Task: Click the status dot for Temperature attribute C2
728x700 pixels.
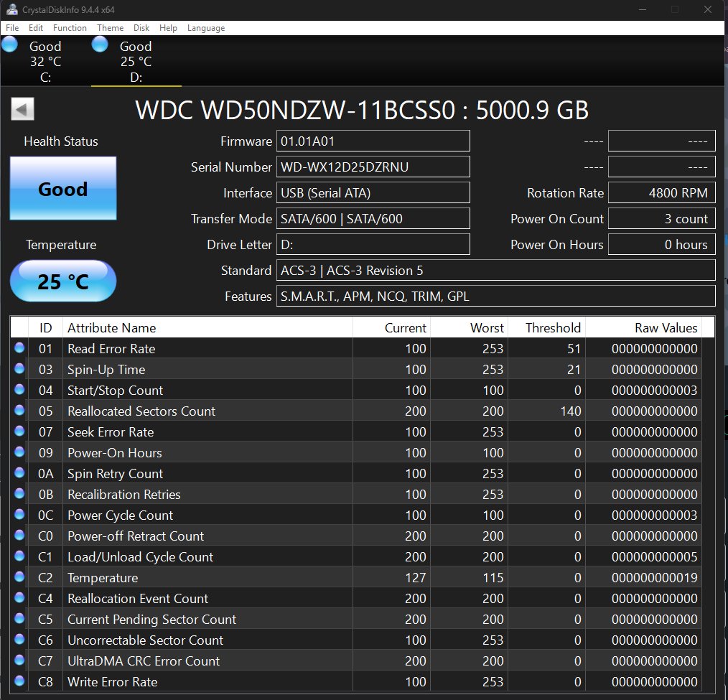Action: [x=19, y=577]
